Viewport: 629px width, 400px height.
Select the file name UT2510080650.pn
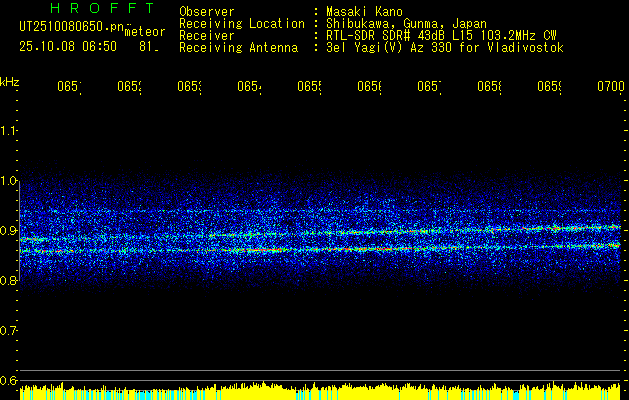[72, 27]
